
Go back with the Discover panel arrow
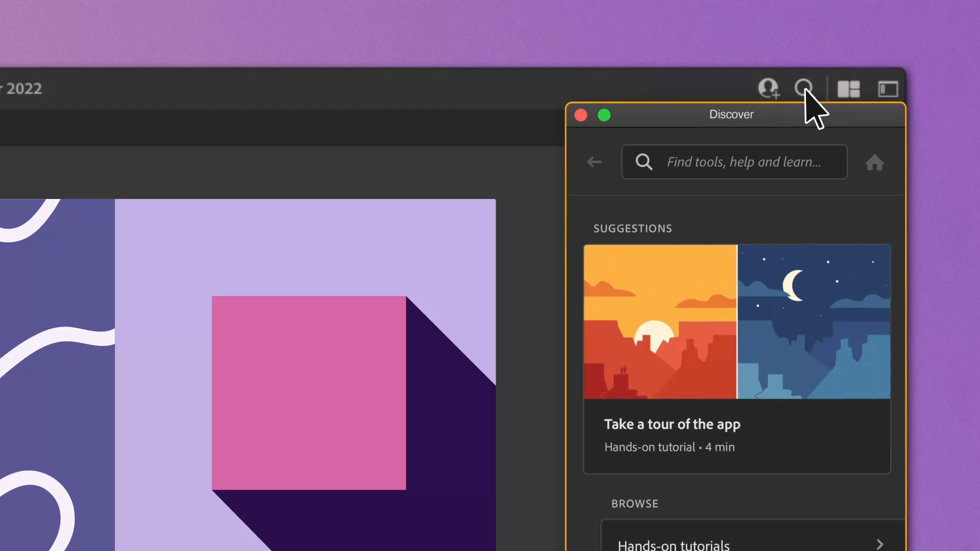[x=595, y=162]
